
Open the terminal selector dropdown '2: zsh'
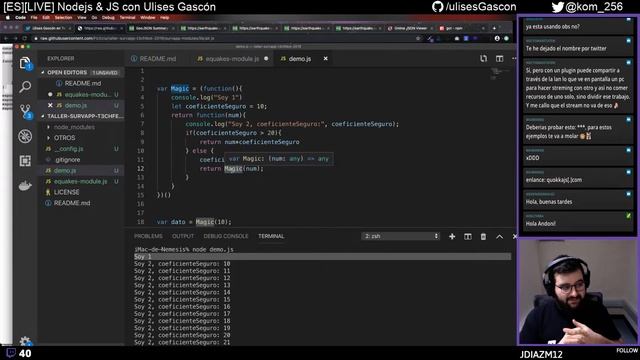tap(400, 236)
